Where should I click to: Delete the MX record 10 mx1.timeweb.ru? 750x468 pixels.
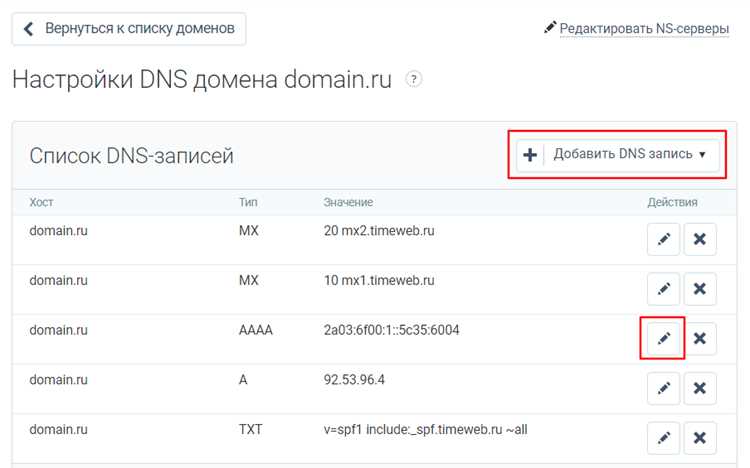[x=700, y=289]
